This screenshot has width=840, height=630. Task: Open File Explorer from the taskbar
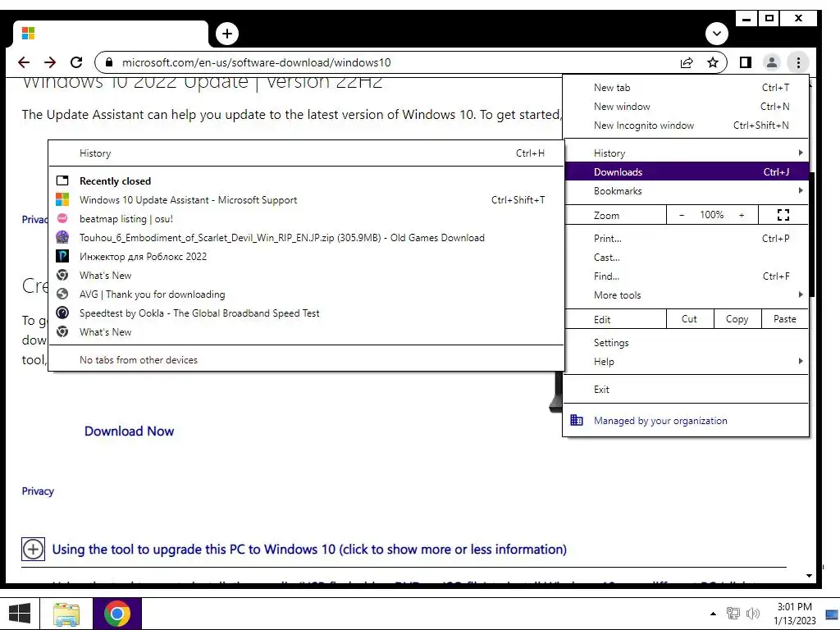[x=66, y=614]
